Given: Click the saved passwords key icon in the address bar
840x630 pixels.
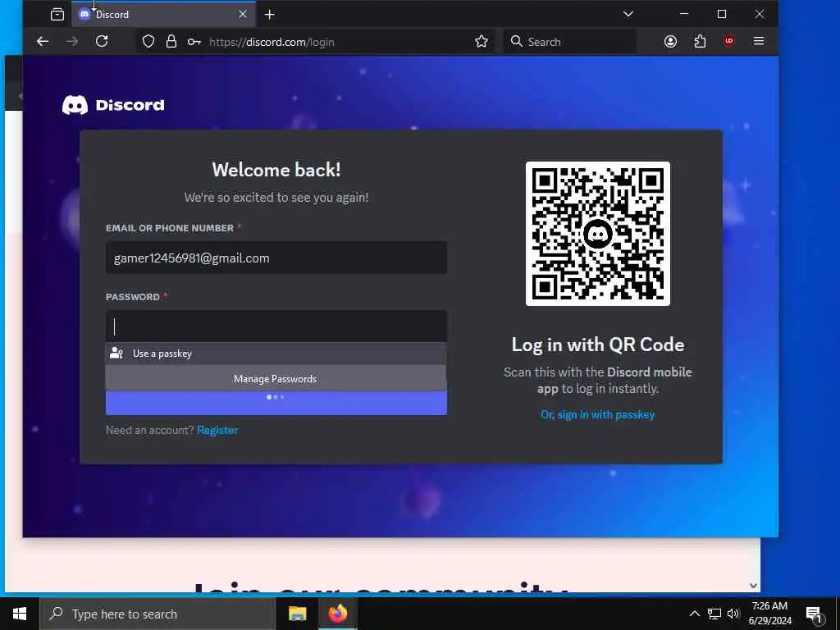Looking at the screenshot, I should [x=194, y=42].
